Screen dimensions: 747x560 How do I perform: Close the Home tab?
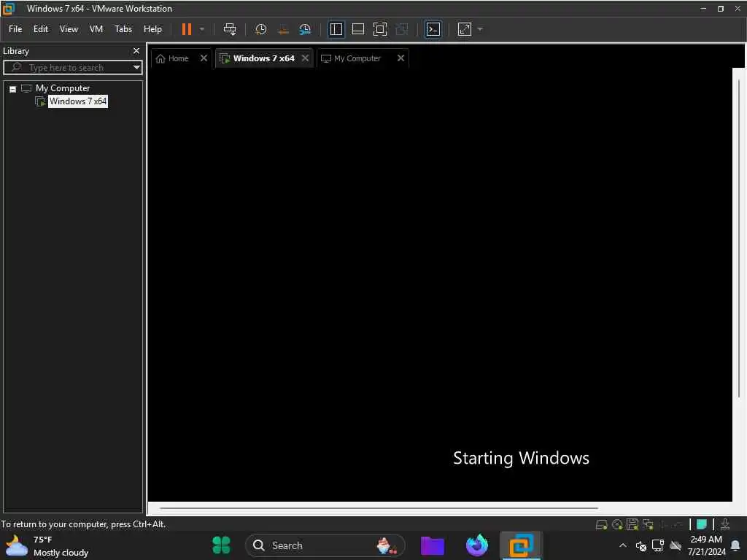(204, 58)
